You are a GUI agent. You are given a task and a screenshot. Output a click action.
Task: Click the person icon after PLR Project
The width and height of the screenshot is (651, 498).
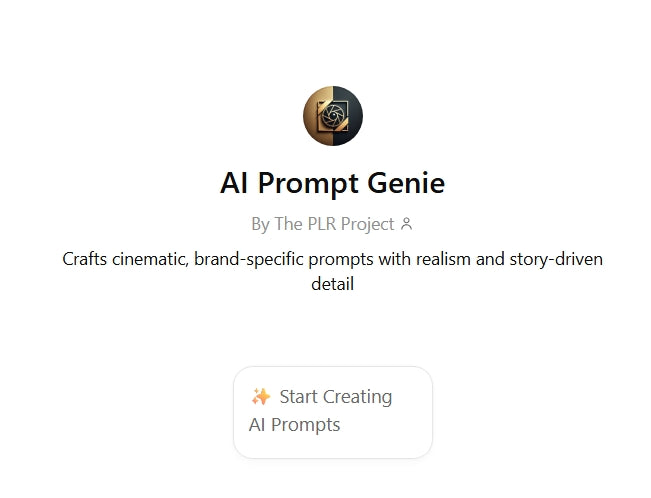point(406,224)
